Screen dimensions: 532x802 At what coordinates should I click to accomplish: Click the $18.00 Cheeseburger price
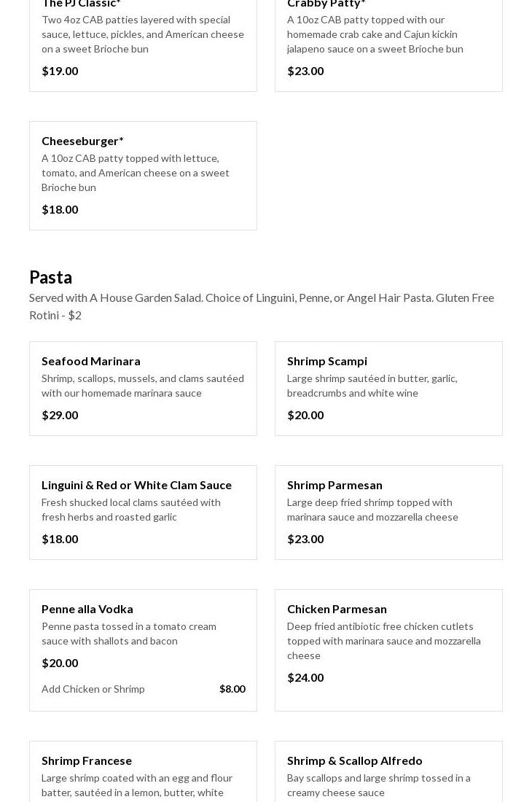60,209
